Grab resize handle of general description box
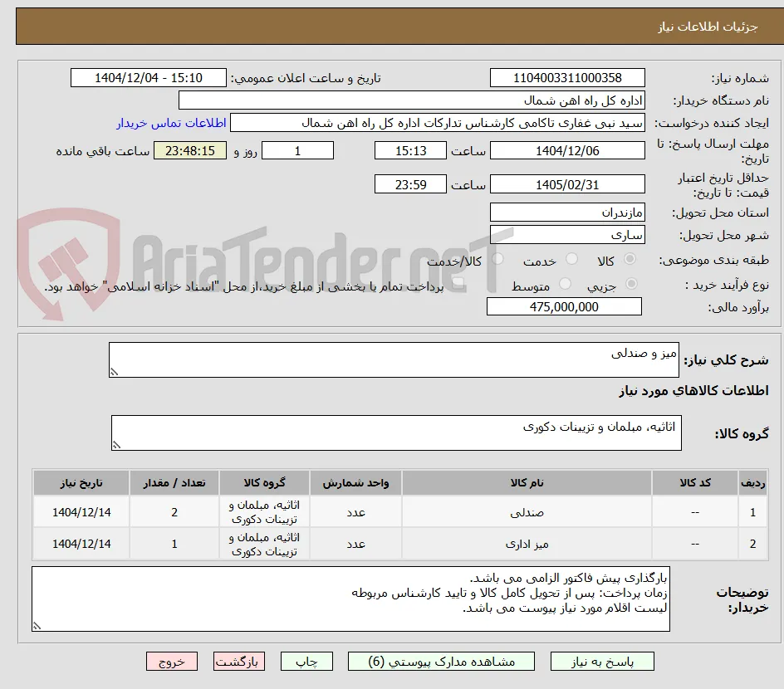The width and height of the screenshot is (784, 689). 114,372
